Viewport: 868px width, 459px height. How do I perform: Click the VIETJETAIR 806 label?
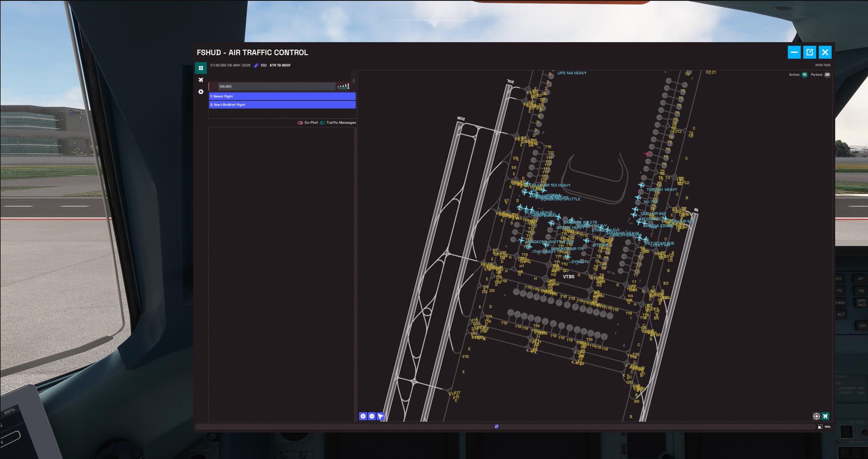point(659,243)
